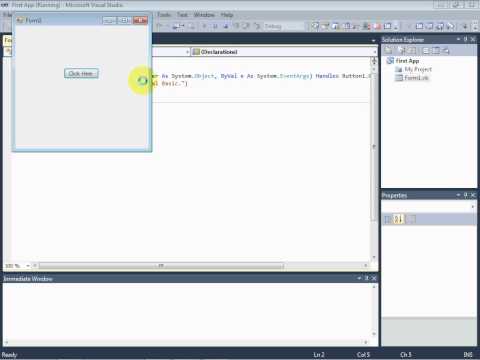480x360 pixels.
Task: Click the Ch 5 status bar indicator
Action: [406, 355]
